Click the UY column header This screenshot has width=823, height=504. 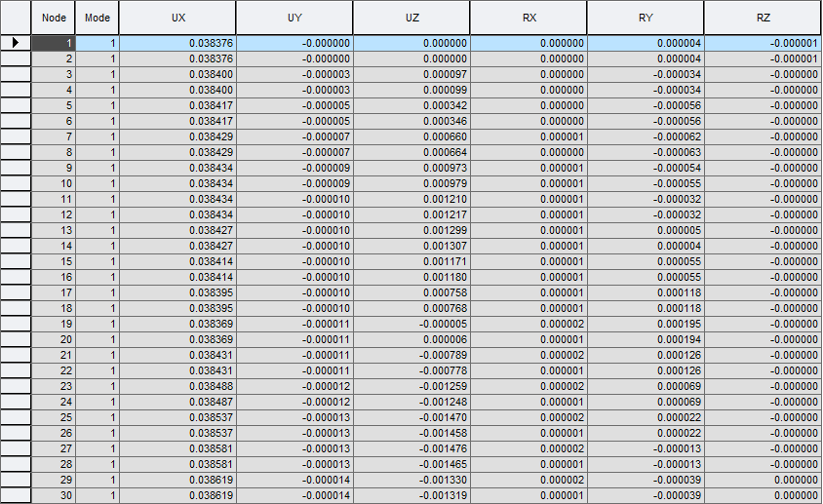pyautogui.click(x=294, y=18)
